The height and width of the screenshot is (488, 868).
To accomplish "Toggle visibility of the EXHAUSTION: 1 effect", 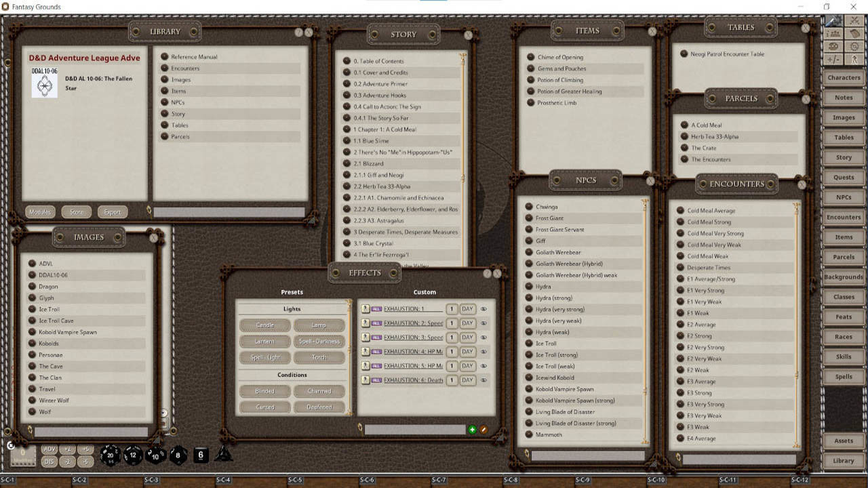I will 483,308.
